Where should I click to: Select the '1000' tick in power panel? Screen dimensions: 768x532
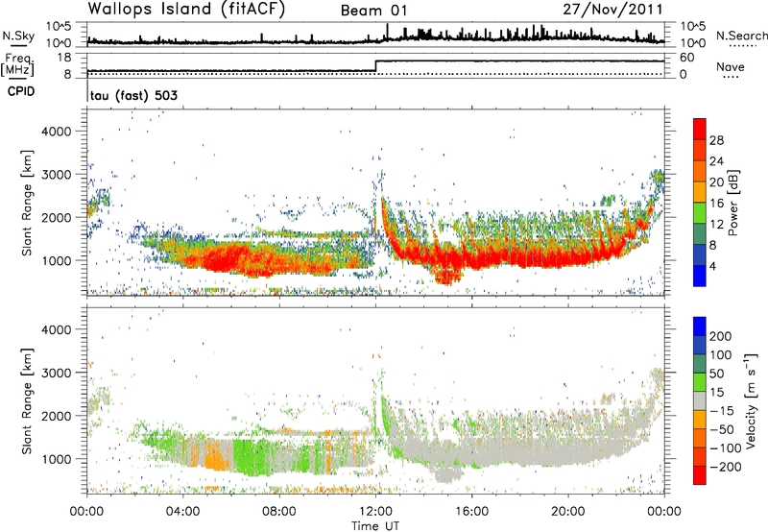(56, 260)
